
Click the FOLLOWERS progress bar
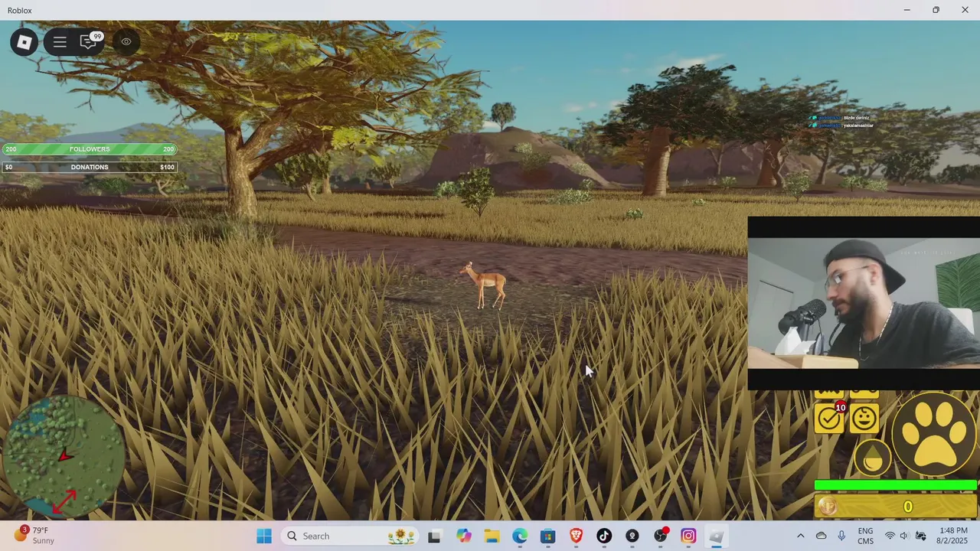pyautogui.click(x=90, y=149)
